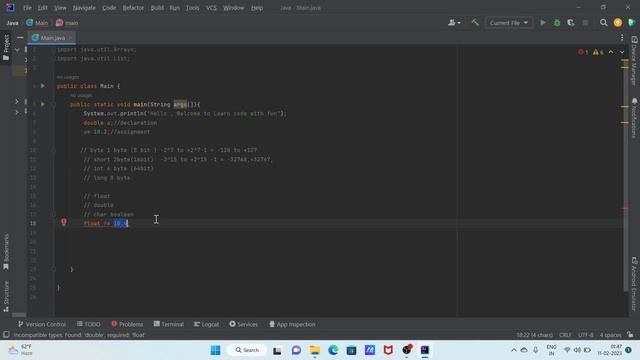This screenshot has width=640, height=360.
Task: Click the red error count indicator
Action: 583,52
